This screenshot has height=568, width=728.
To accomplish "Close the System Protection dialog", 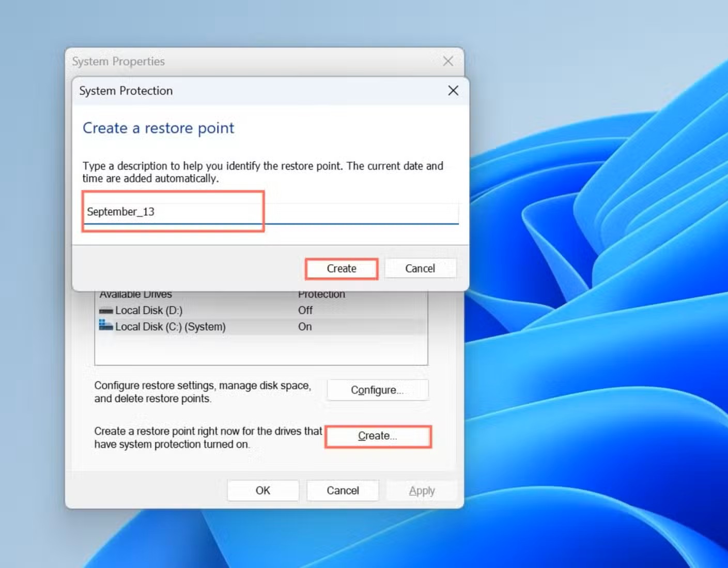I will 453,90.
